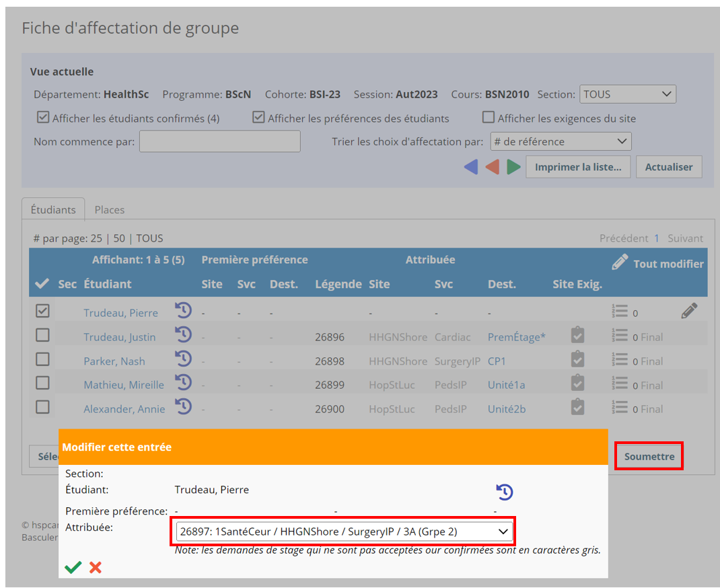The width and height of the screenshot is (720, 588).
Task: Click page number 1 in pagination
Action: pos(657,238)
